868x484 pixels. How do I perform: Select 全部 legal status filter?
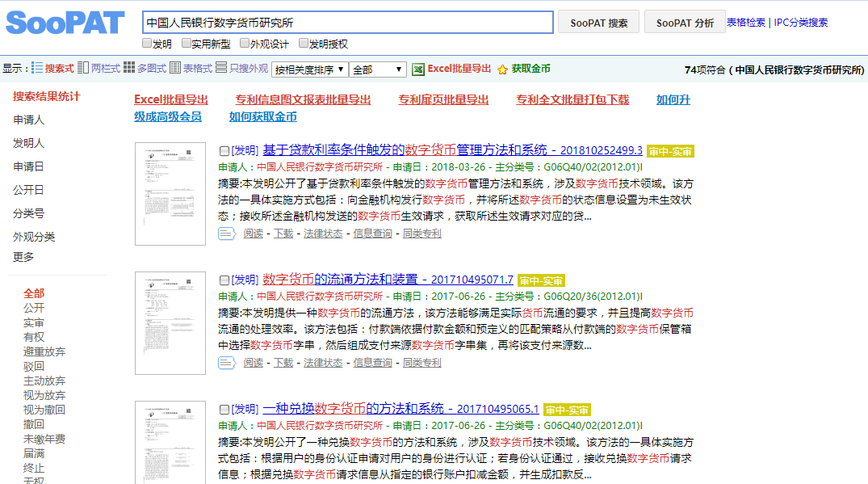click(x=34, y=293)
